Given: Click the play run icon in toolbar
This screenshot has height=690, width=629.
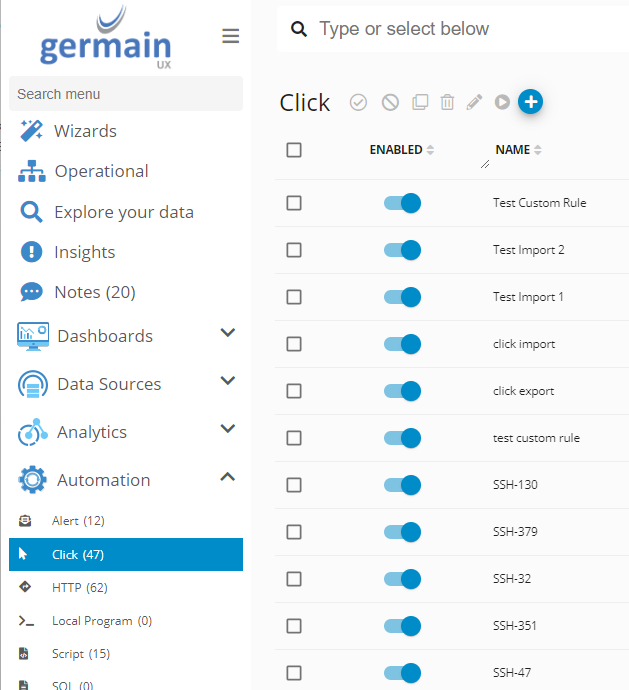Looking at the screenshot, I should 502,102.
